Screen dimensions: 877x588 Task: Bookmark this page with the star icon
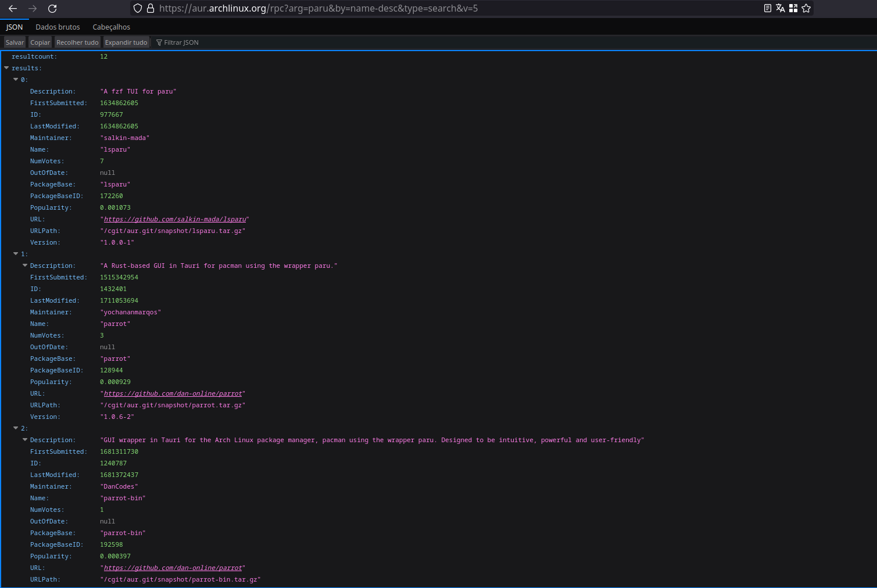(x=806, y=8)
